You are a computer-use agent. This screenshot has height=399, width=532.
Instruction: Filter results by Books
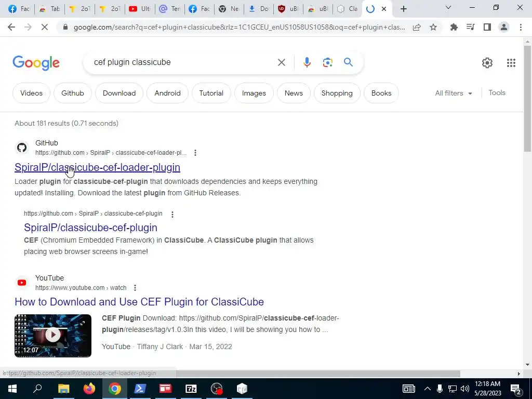(x=381, y=93)
